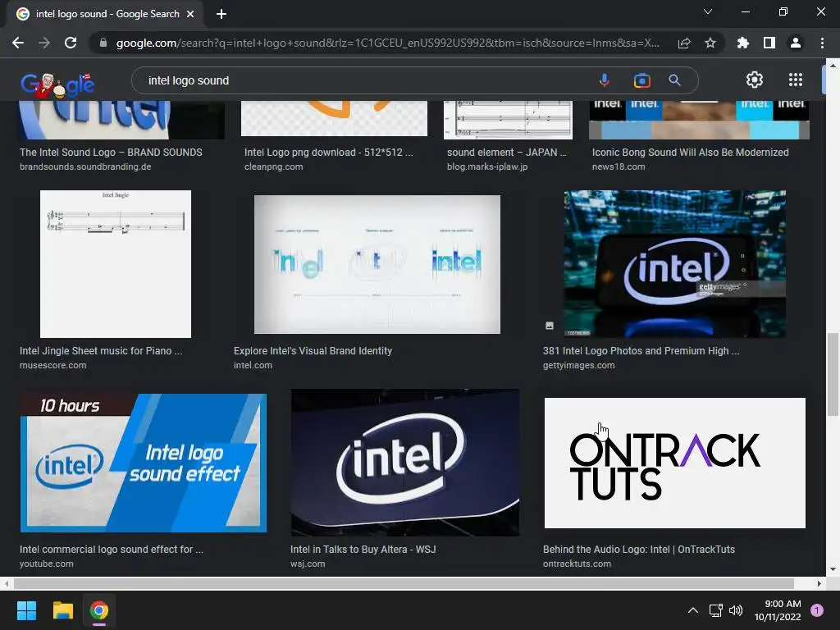
Task: Toggle the browser side panel icon
Action: pyautogui.click(x=769, y=43)
